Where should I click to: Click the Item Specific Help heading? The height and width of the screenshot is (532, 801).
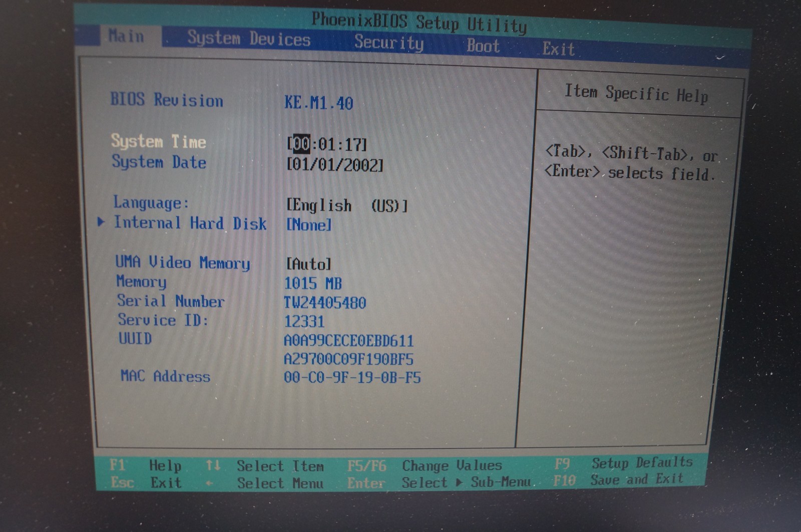point(636,94)
